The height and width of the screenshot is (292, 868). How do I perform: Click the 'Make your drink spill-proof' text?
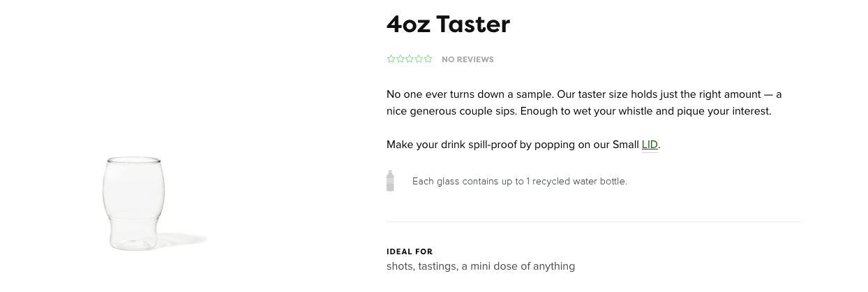[523, 145]
